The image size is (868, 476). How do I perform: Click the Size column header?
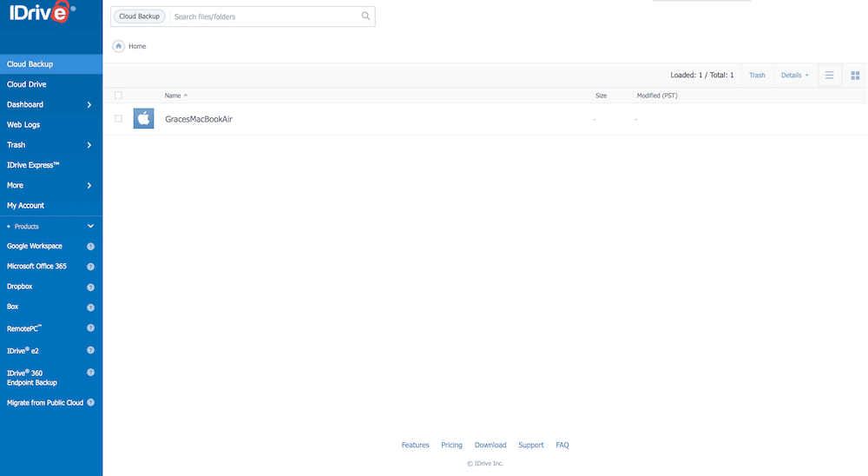pyautogui.click(x=602, y=96)
